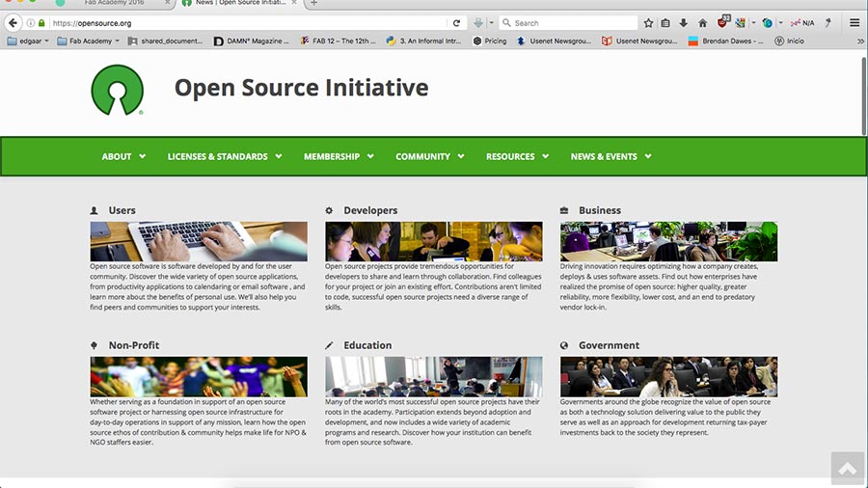
Task: Open the Government meeting photo thumbnail
Action: pos(668,376)
